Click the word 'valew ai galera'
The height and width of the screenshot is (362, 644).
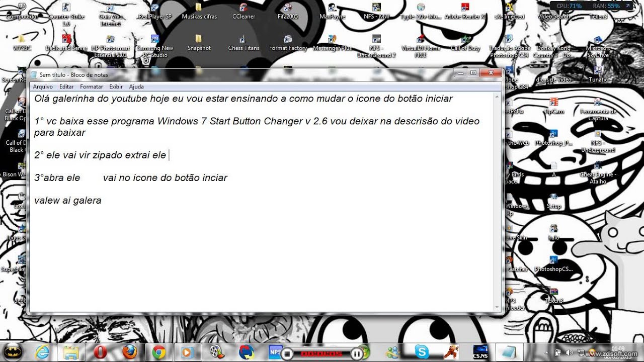(68, 201)
